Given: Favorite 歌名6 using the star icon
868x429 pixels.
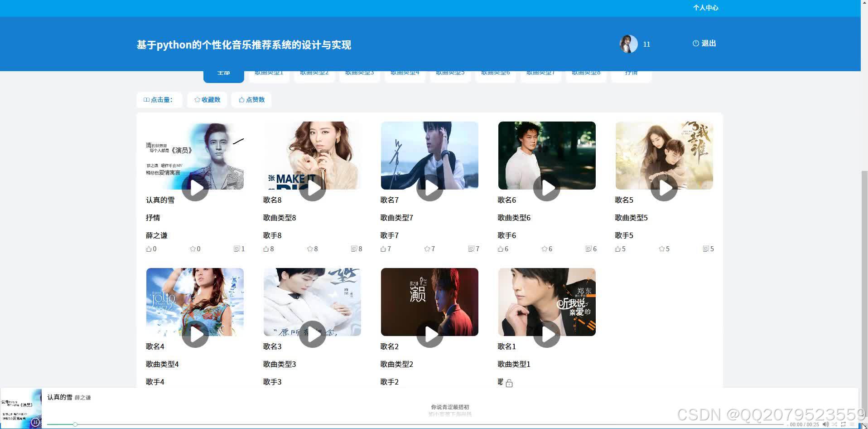Looking at the screenshot, I should point(545,249).
